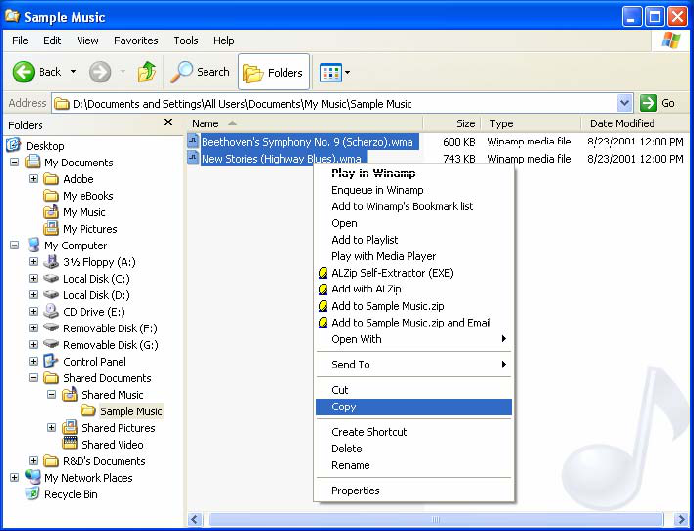Select the Recycle Bin icon in tree
Viewport: 694px width, 531px height.
(x=33, y=494)
